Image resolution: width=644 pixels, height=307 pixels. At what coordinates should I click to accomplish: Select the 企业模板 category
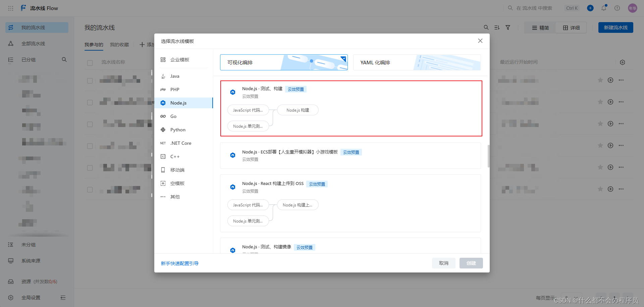[x=184, y=60]
